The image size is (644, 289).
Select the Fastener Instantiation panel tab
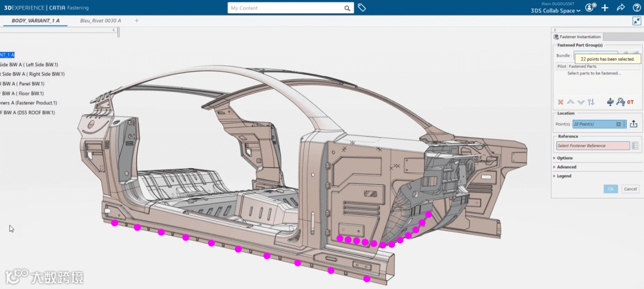577,37
